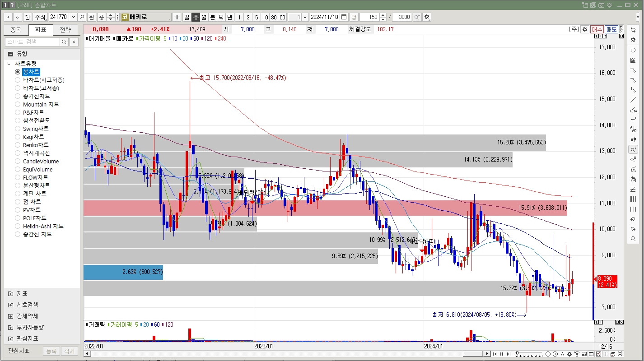Click the smart search input field
This screenshot has width=644, height=361.
pyautogui.click(x=32, y=42)
